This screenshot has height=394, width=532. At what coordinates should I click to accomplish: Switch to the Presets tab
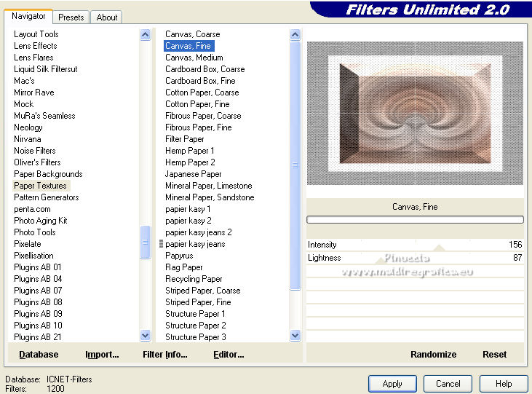(x=71, y=17)
